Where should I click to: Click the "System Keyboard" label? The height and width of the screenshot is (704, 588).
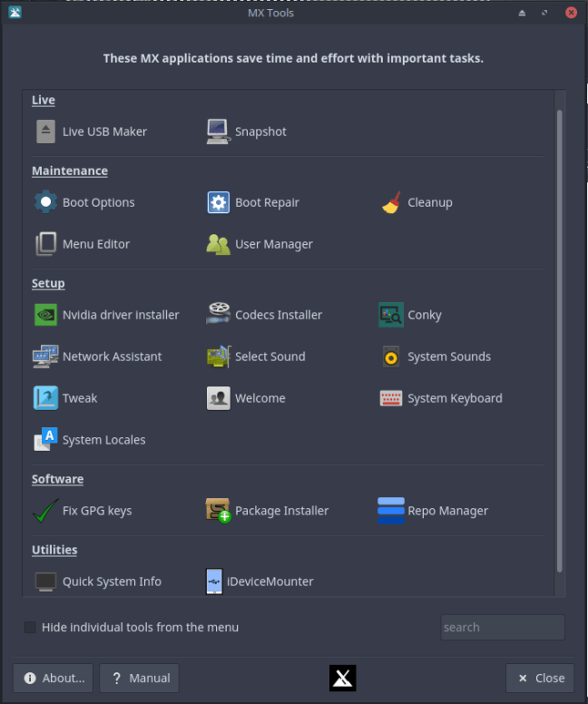pos(455,398)
